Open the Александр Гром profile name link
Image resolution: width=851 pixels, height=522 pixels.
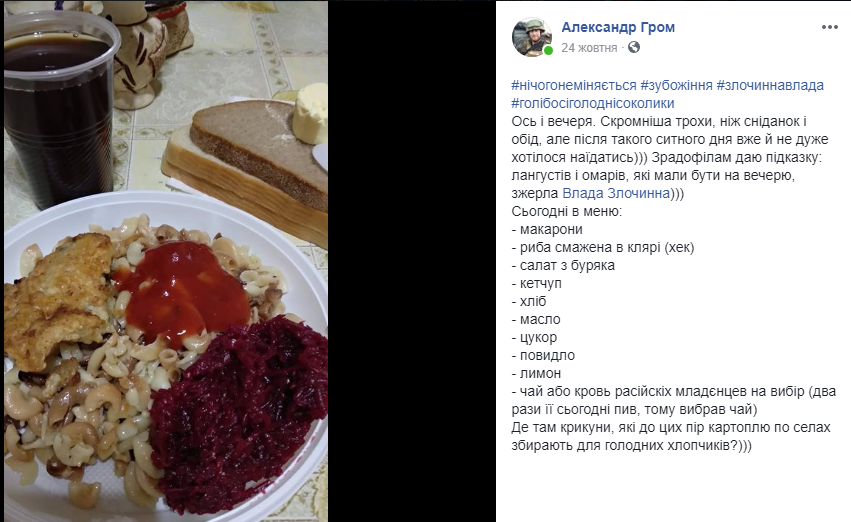point(618,27)
